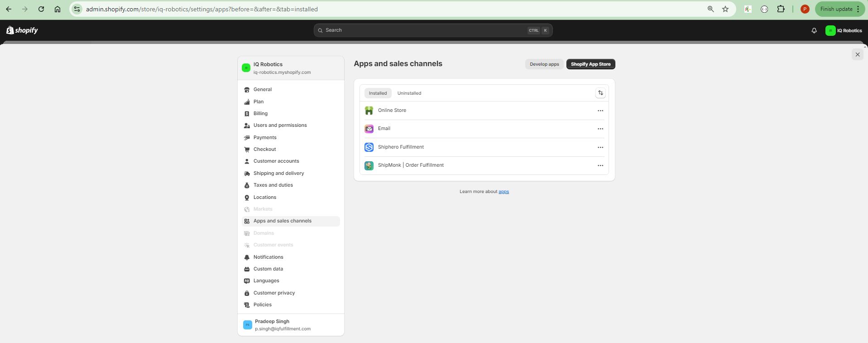Click the Shopify App Store button
The height and width of the screenshot is (343, 868).
590,64
